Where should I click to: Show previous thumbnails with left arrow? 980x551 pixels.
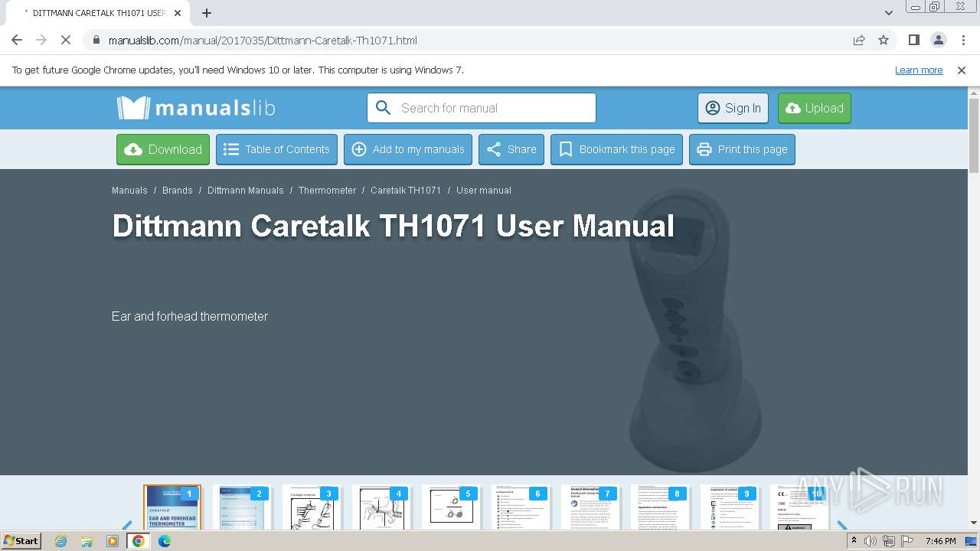click(x=127, y=525)
